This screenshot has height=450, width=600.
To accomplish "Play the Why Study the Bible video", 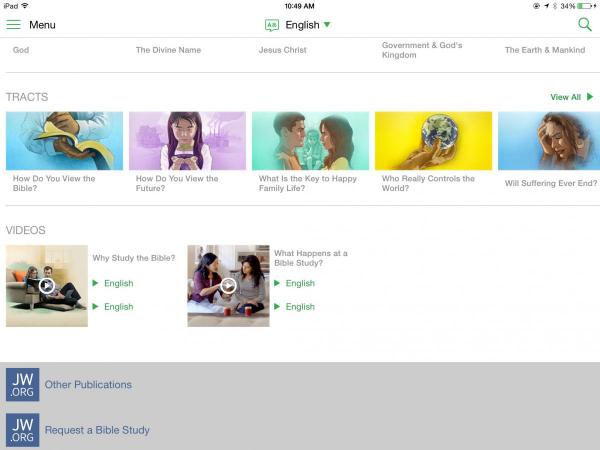I will point(46,286).
